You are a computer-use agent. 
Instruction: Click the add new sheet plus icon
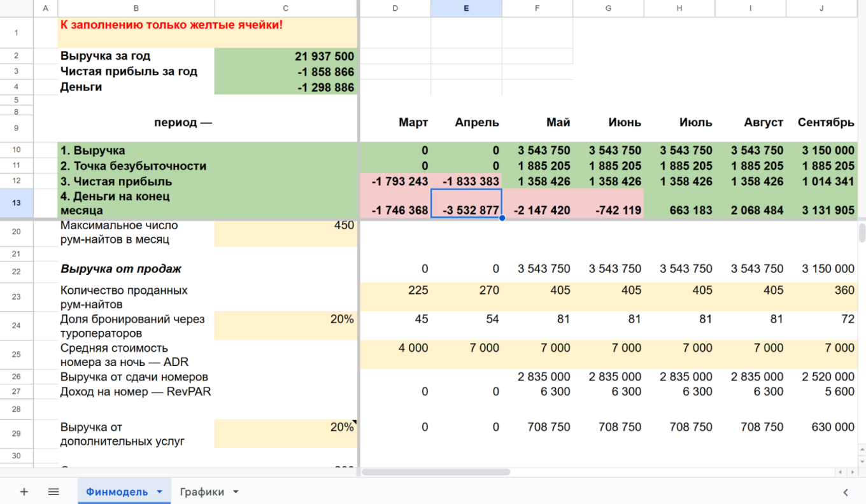coord(24,492)
